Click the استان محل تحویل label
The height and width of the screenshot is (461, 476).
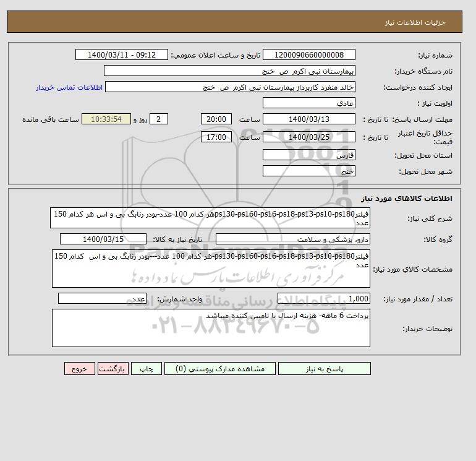pyautogui.click(x=423, y=155)
